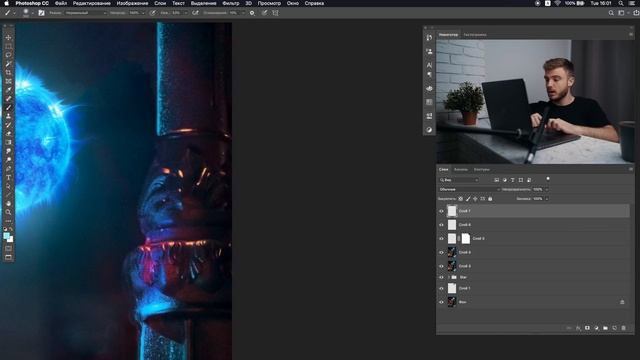Open the Фильтр menu

click(x=231, y=3)
